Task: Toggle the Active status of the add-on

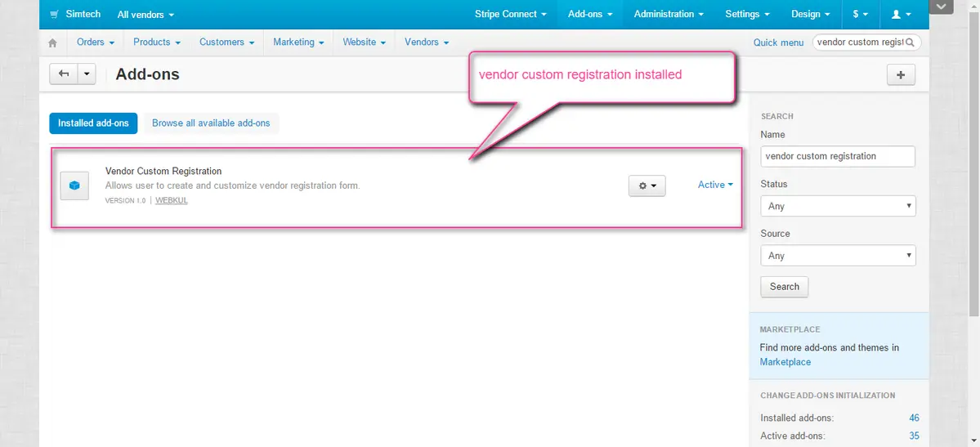Action: click(x=715, y=185)
